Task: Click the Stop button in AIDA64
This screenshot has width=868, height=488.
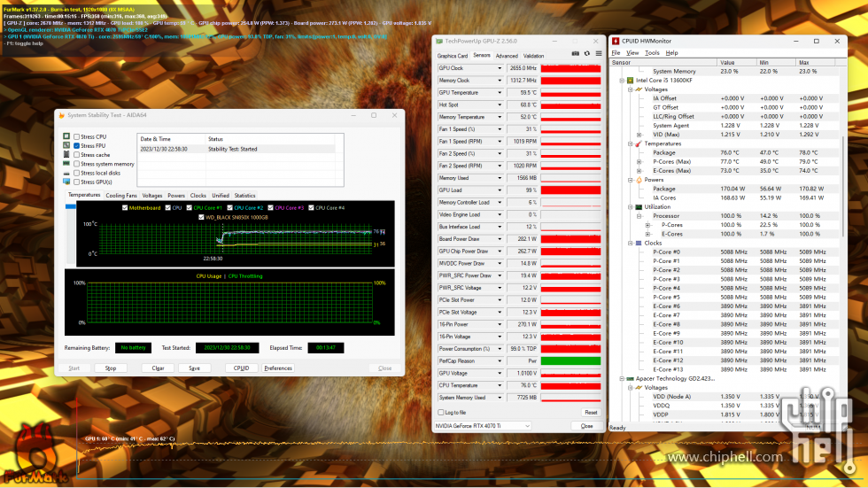Action: pos(110,368)
